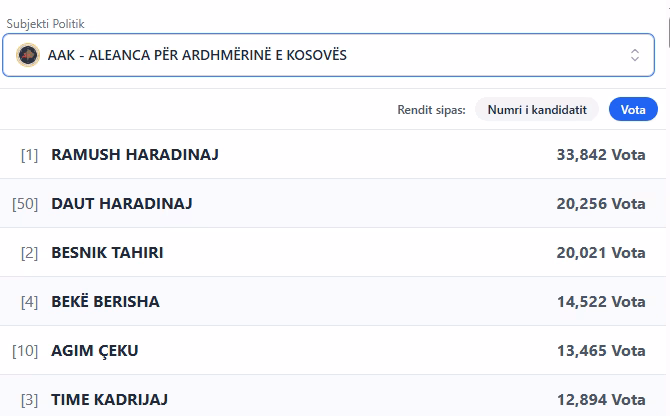Viewport: 670px width, 416px height.
Task: Click the AAK party logo icon
Action: pos(28,55)
